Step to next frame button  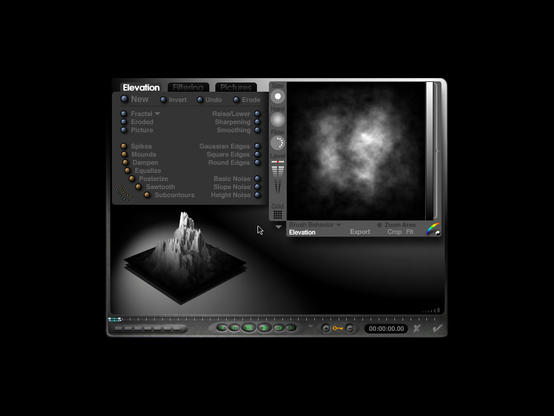278,328
